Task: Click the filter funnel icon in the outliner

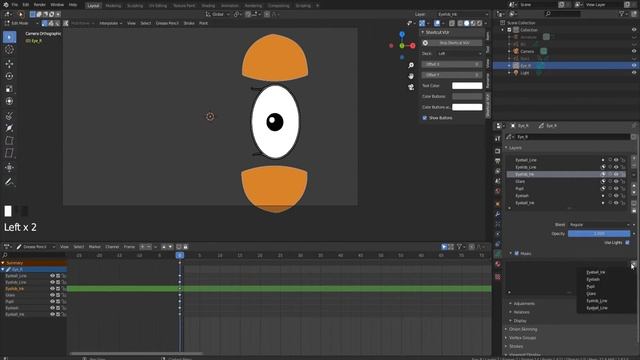Action: coord(622,14)
